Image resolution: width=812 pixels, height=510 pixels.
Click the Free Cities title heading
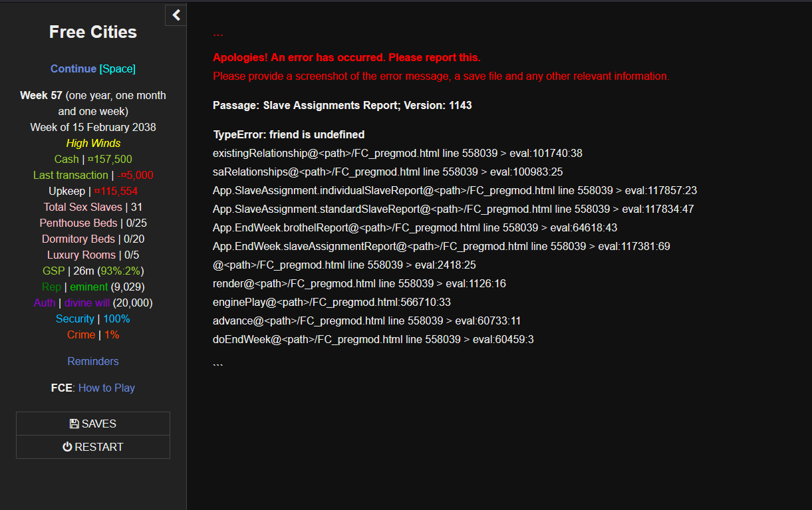pyautogui.click(x=93, y=32)
